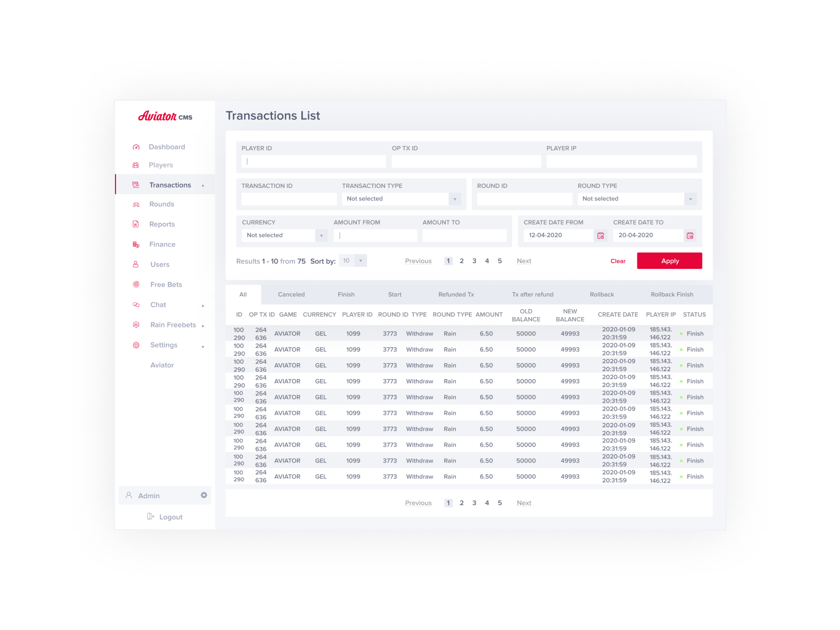Viewport: 840px width, 630px height.
Task: Click the Clear filters link
Action: click(618, 261)
